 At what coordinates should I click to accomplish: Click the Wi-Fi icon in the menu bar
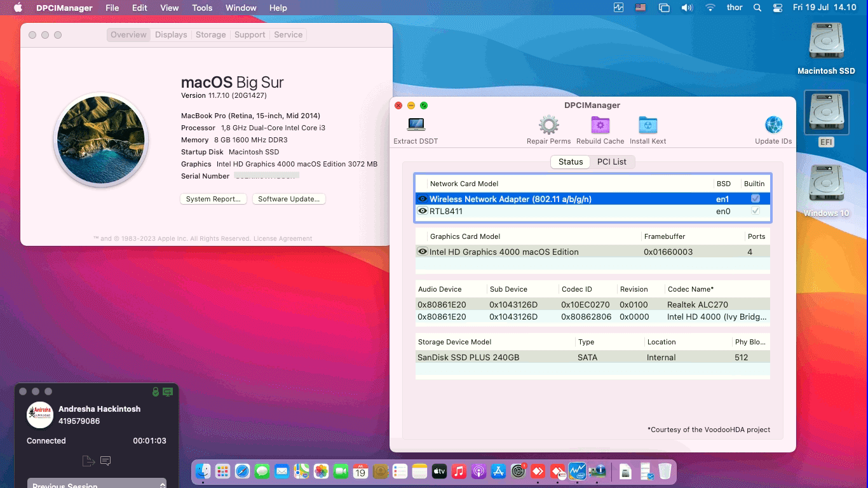(710, 8)
